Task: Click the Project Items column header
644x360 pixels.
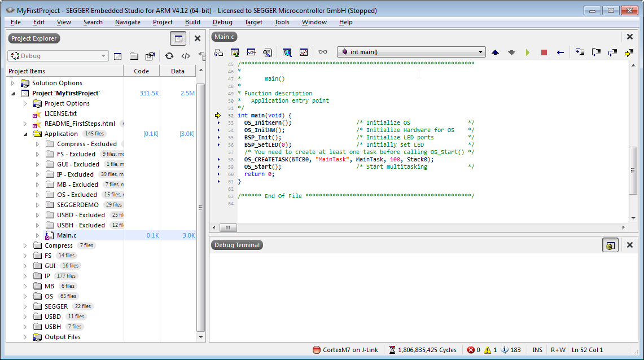Action: point(65,71)
